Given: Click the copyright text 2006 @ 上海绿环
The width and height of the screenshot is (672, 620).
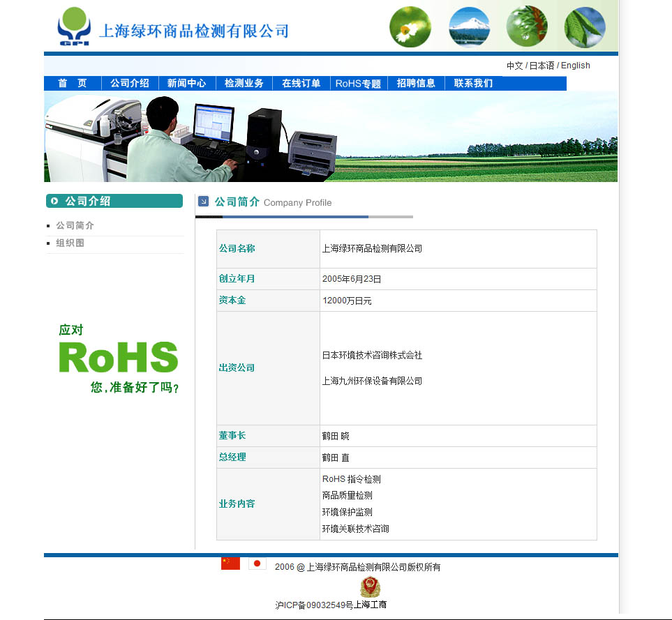Looking at the screenshot, I should tap(357, 567).
